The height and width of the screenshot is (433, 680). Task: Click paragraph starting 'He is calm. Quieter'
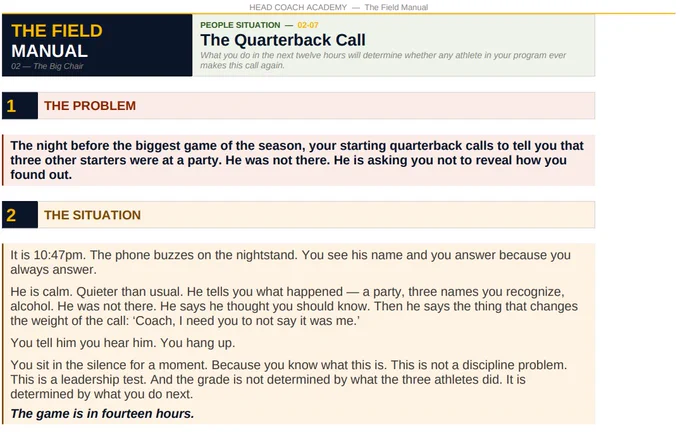pos(294,306)
